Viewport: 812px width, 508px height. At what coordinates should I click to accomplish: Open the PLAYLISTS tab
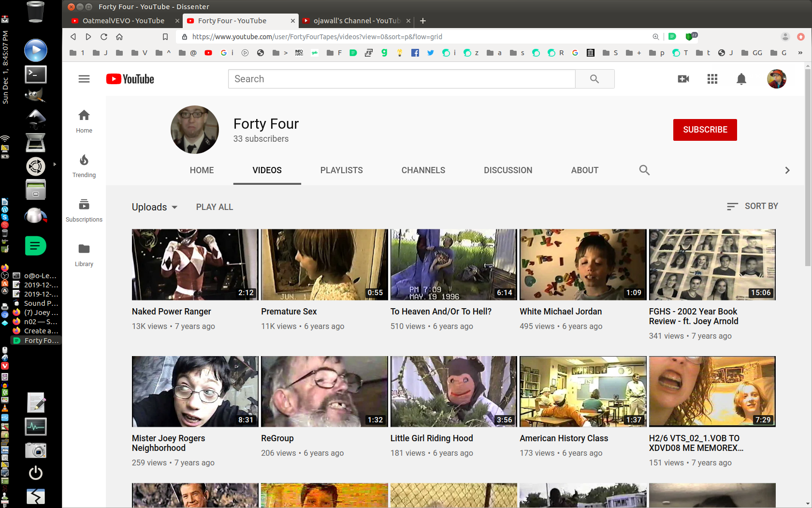pyautogui.click(x=341, y=170)
